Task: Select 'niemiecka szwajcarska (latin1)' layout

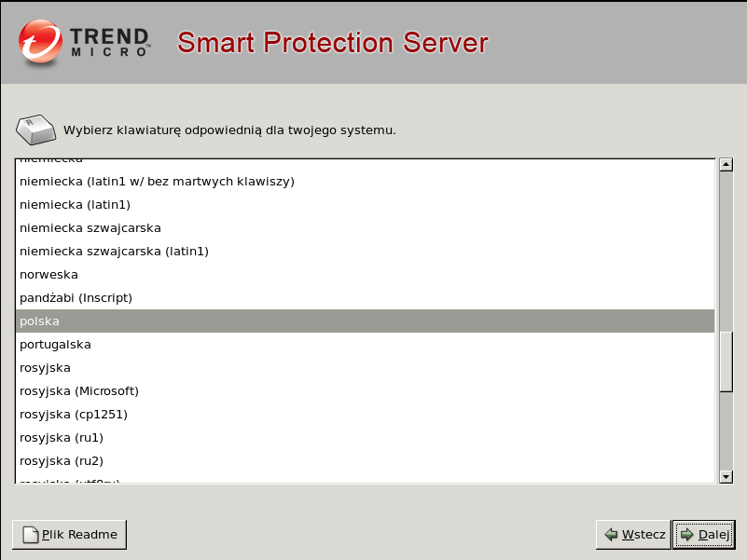Action: click(365, 251)
